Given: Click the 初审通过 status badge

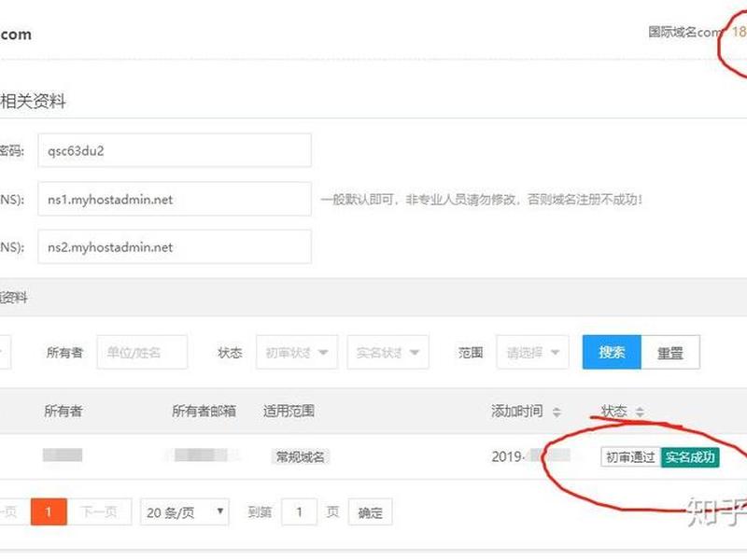Looking at the screenshot, I should pyautogui.click(x=631, y=457).
